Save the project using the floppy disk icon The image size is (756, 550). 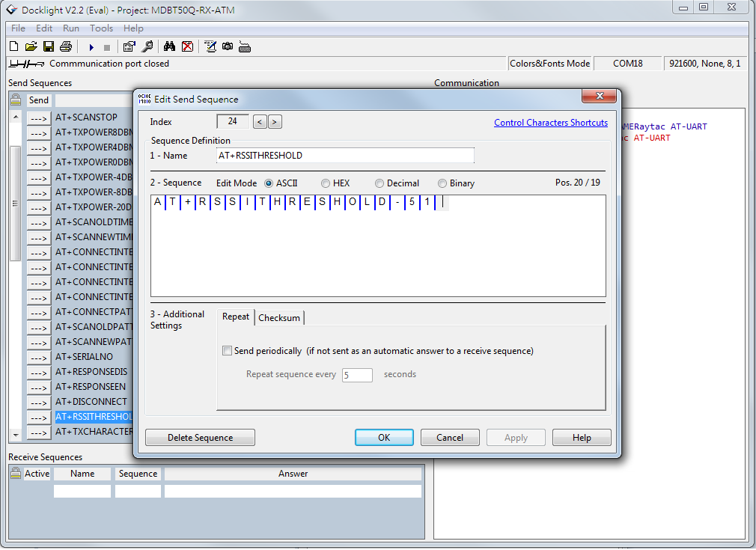49,46
